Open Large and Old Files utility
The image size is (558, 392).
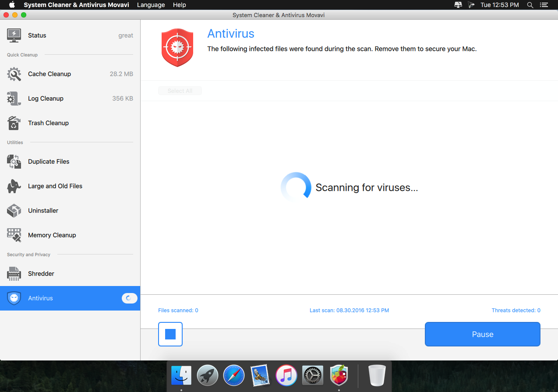[70, 186]
